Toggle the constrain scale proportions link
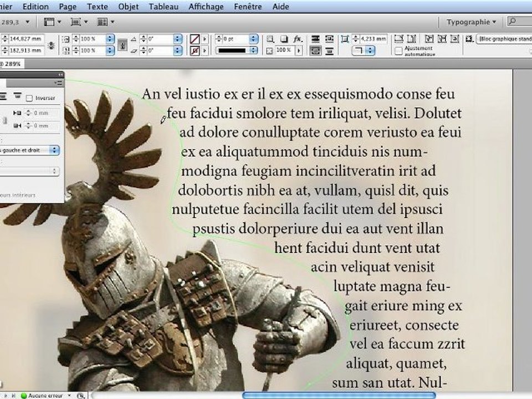 click(x=122, y=45)
